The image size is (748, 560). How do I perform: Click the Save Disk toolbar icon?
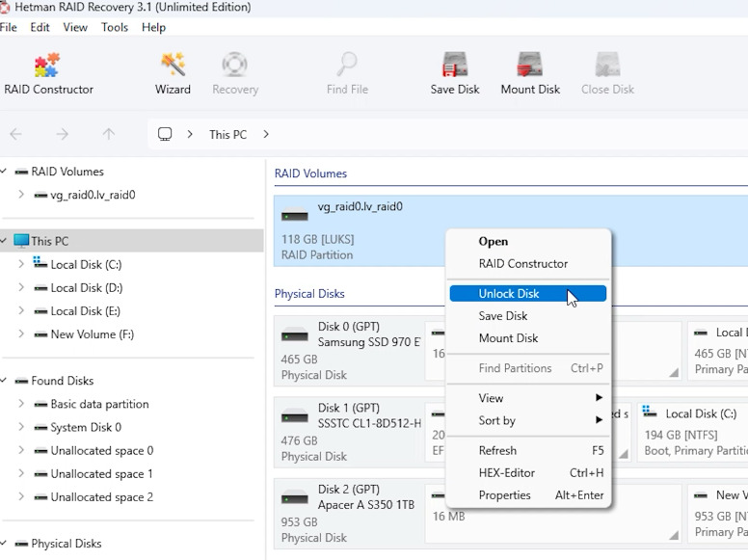[x=455, y=65]
